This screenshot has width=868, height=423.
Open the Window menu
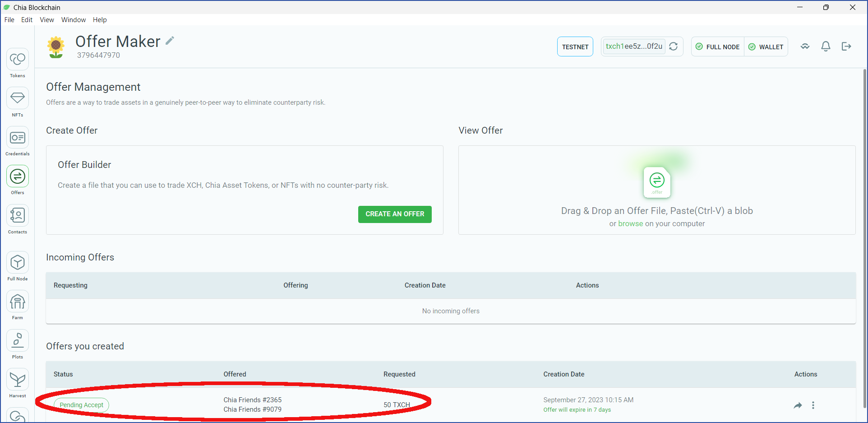[74, 20]
